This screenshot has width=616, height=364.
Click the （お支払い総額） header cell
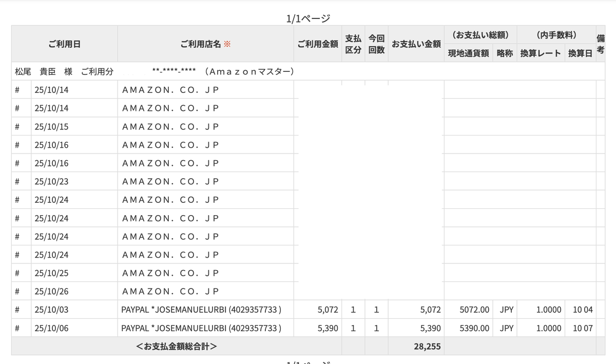(x=480, y=34)
